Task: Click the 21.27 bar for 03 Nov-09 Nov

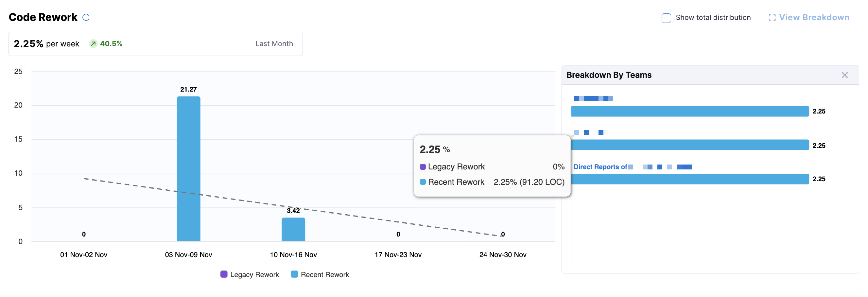Action: point(188,168)
